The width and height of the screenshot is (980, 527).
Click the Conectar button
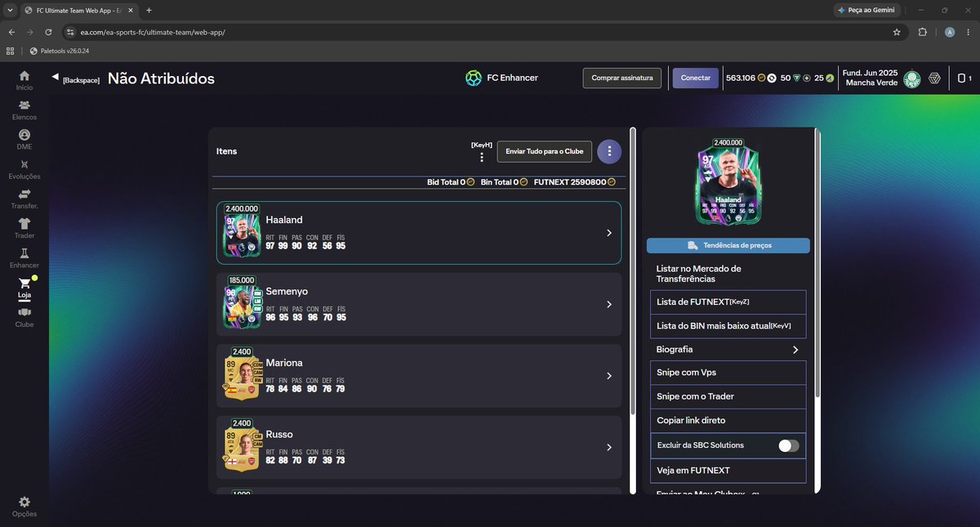[696, 78]
